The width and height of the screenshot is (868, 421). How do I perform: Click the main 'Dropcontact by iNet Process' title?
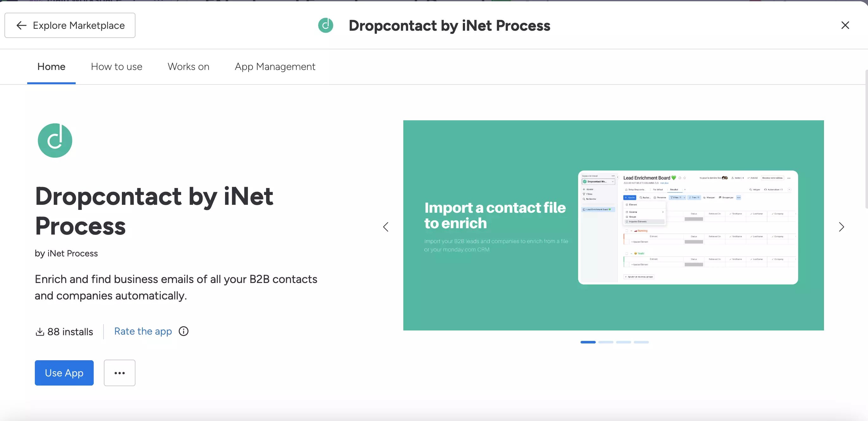[154, 211]
